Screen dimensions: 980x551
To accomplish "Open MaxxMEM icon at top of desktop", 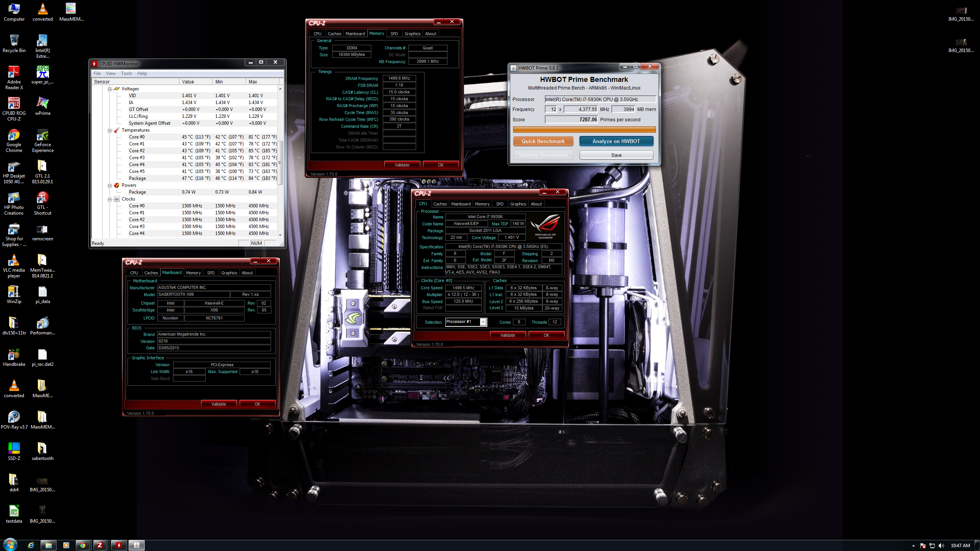I will 71,12.
